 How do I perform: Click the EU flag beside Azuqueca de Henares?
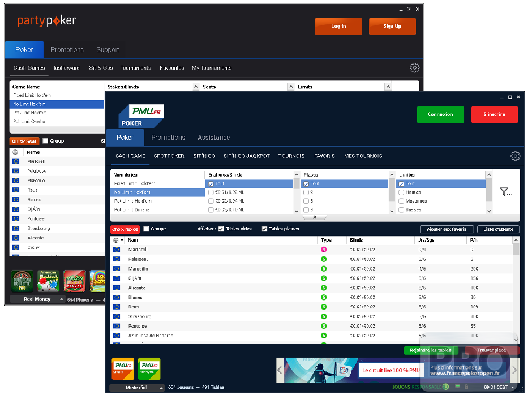[x=117, y=336]
